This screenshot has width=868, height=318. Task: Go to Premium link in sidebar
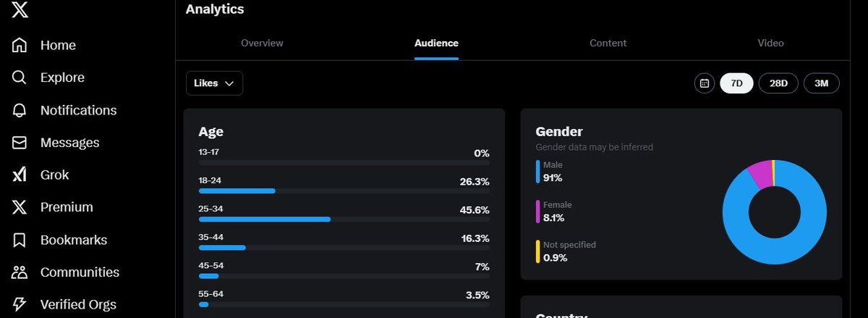pos(67,207)
